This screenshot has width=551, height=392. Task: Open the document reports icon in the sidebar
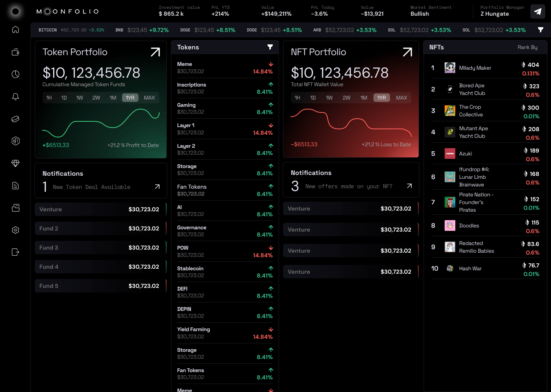(15, 186)
